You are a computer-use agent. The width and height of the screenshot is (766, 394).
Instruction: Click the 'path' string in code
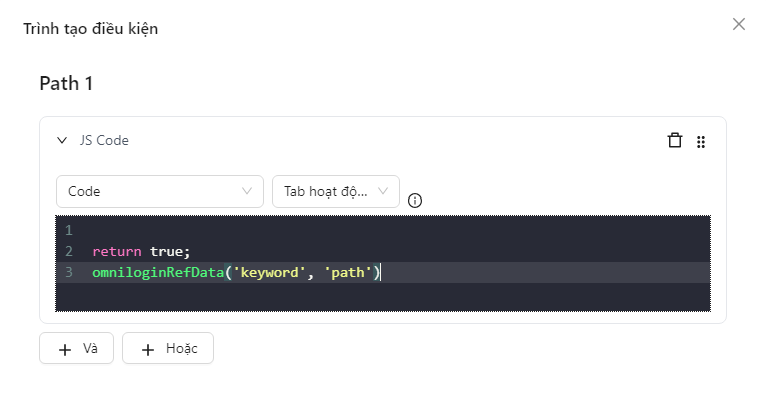[x=348, y=272]
